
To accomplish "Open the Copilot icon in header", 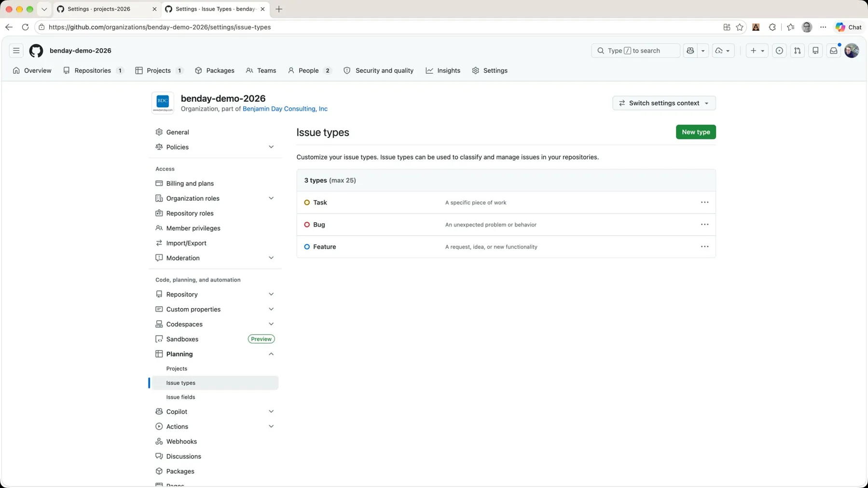I will coord(690,51).
